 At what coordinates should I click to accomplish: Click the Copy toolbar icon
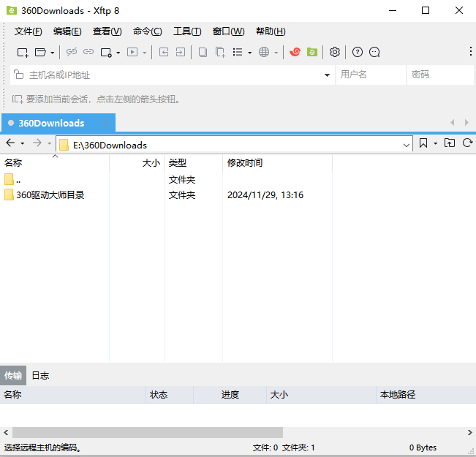pos(203,52)
